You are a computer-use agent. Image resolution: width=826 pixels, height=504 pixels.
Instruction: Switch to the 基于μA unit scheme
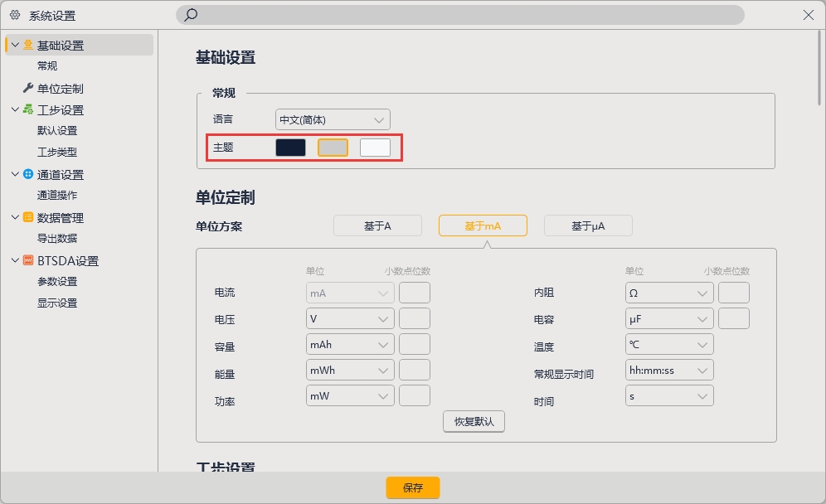(588, 225)
